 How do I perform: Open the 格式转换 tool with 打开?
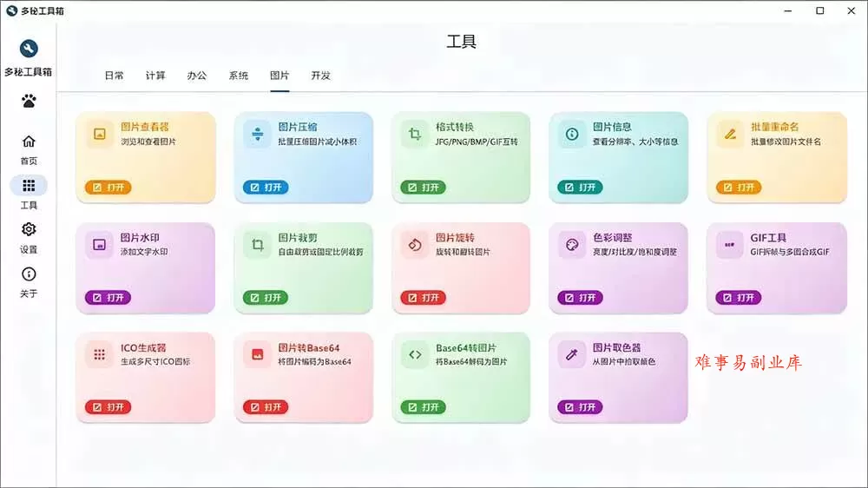click(x=423, y=188)
